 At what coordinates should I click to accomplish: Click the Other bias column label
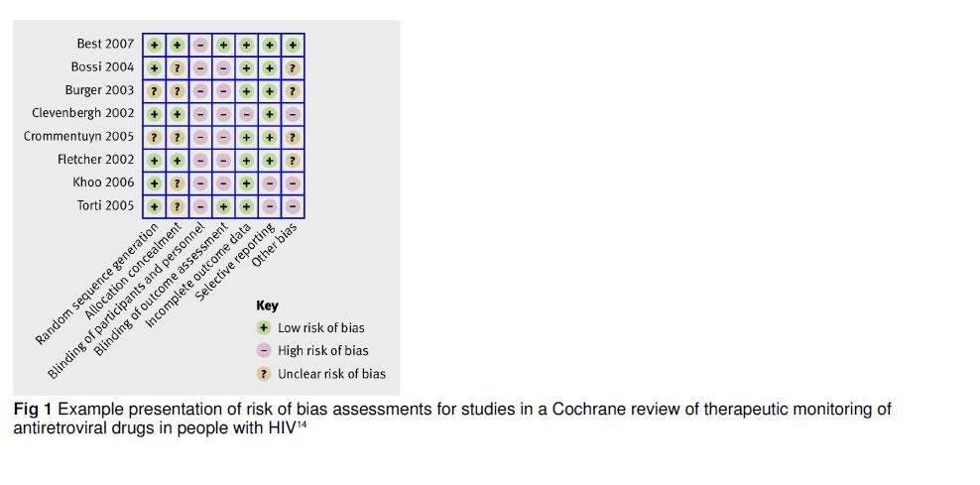pyautogui.click(x=274, y=246)
